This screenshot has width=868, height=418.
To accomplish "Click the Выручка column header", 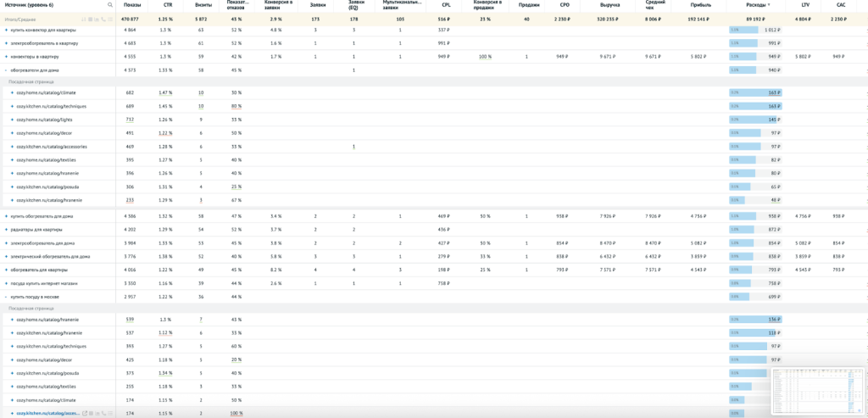I will 609,5.
